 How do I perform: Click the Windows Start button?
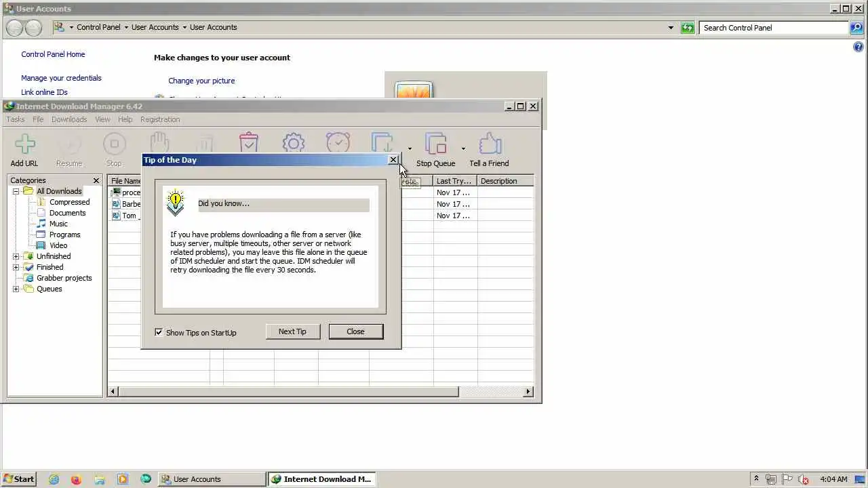click(x=19, y=479)
